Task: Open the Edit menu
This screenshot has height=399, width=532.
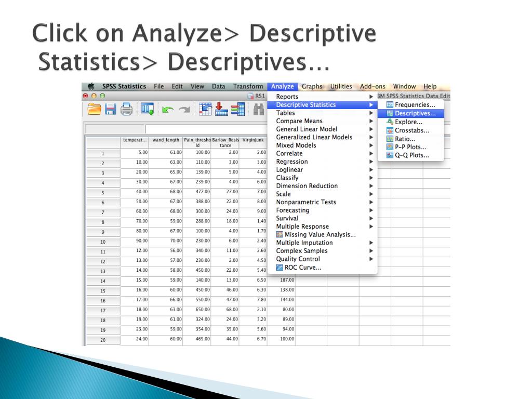Action: pos(177,86)
